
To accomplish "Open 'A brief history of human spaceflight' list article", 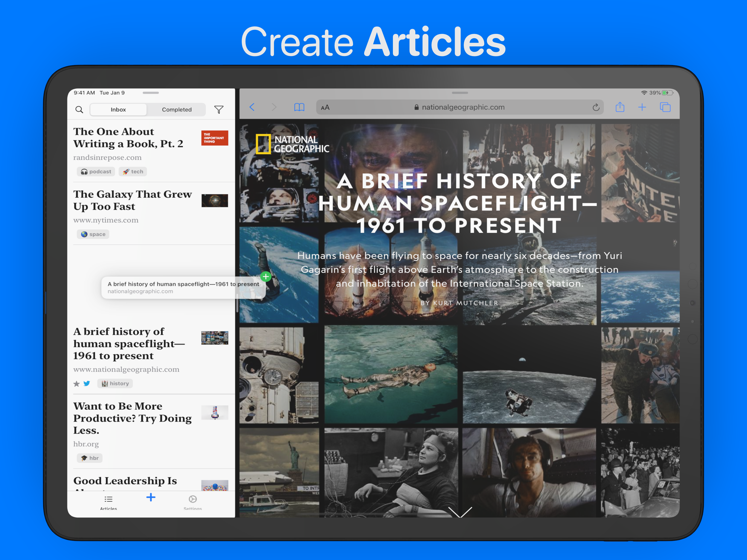I will 151,357.
